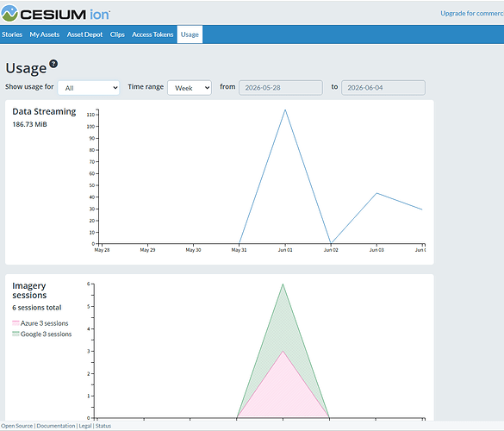Open the Time range Week dropdown
Viewport: 504px width, 431px height.
tap(190, 88)
